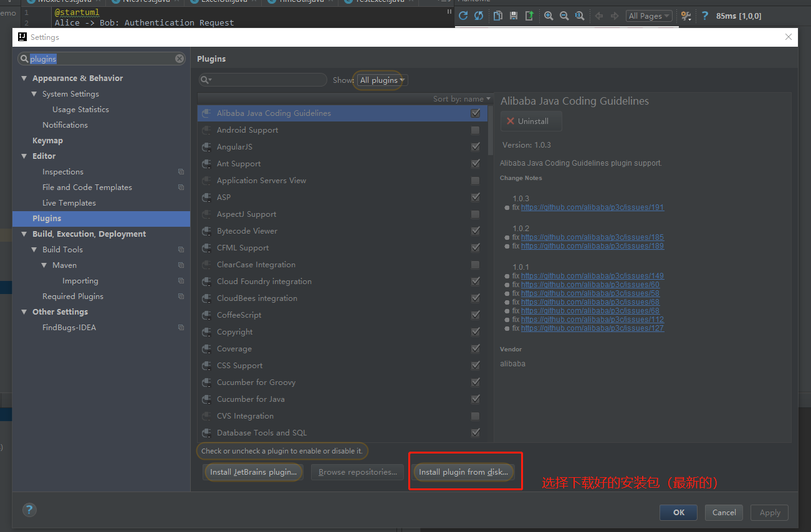This screenshot has height=532, width=811.
Task: Copy PlantUML diagram to clipboard icon
Action: [497, 16]
